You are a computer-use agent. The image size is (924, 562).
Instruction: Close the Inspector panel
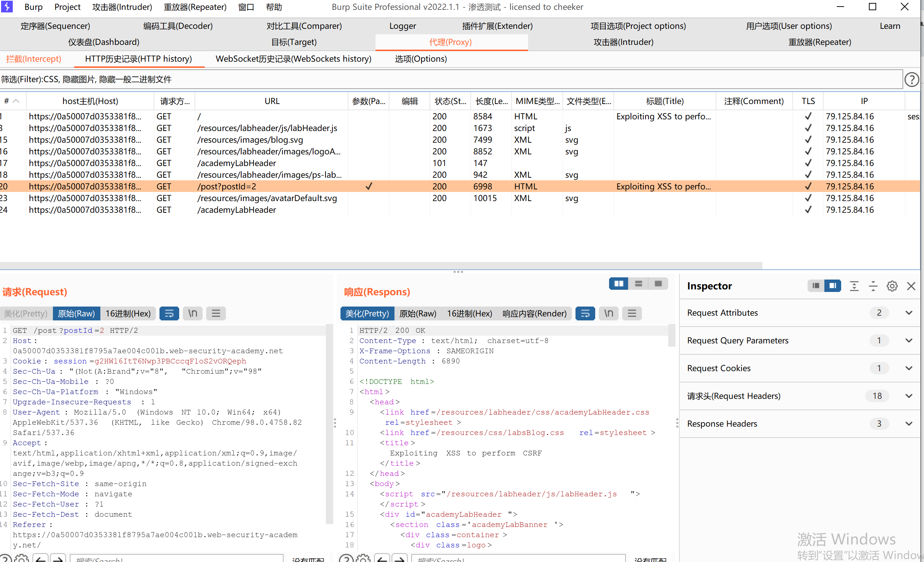[911, 286]
